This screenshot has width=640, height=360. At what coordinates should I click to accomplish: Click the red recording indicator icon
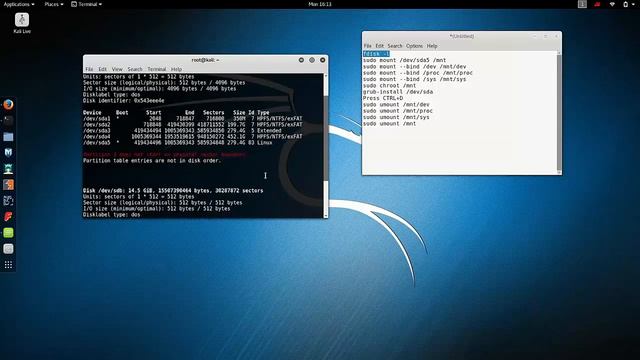597,4
